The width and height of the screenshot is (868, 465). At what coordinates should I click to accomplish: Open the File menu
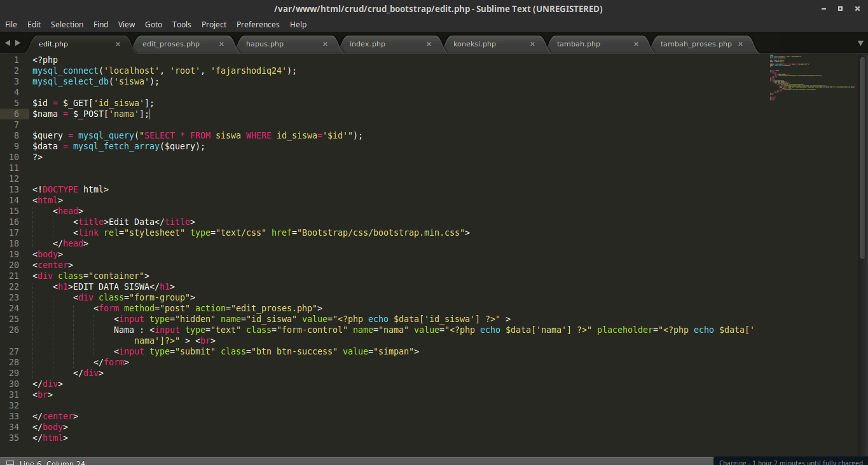10,24
